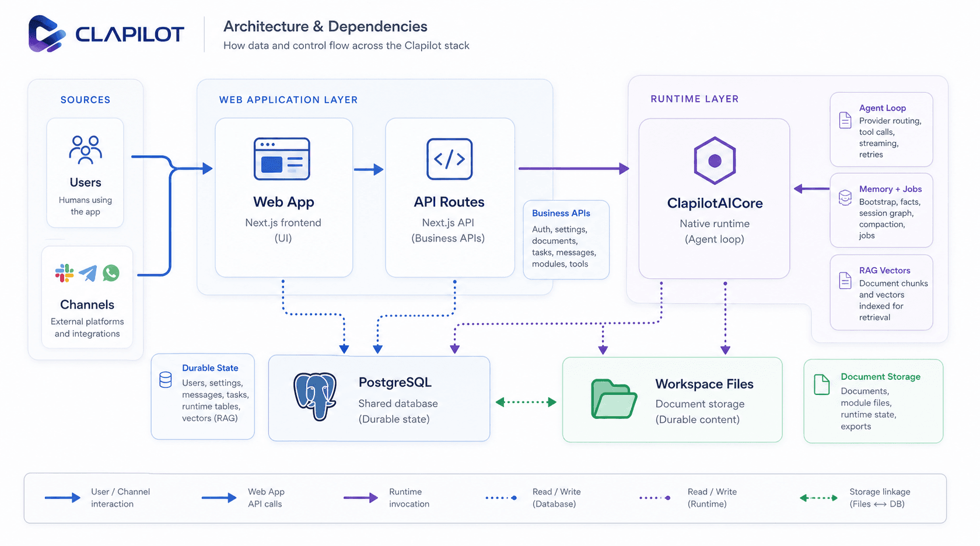
Task: Click the Web App browser window icon
Action: 282,159
